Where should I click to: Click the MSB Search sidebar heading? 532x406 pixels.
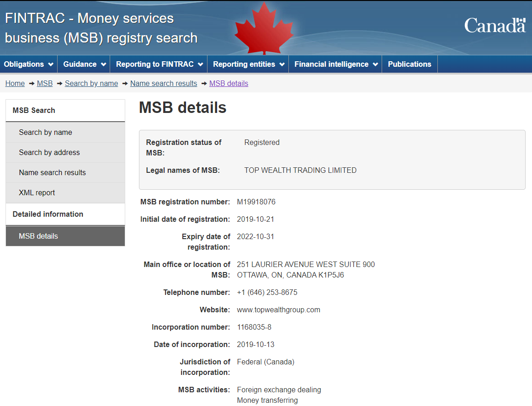(x=65, y=110)
